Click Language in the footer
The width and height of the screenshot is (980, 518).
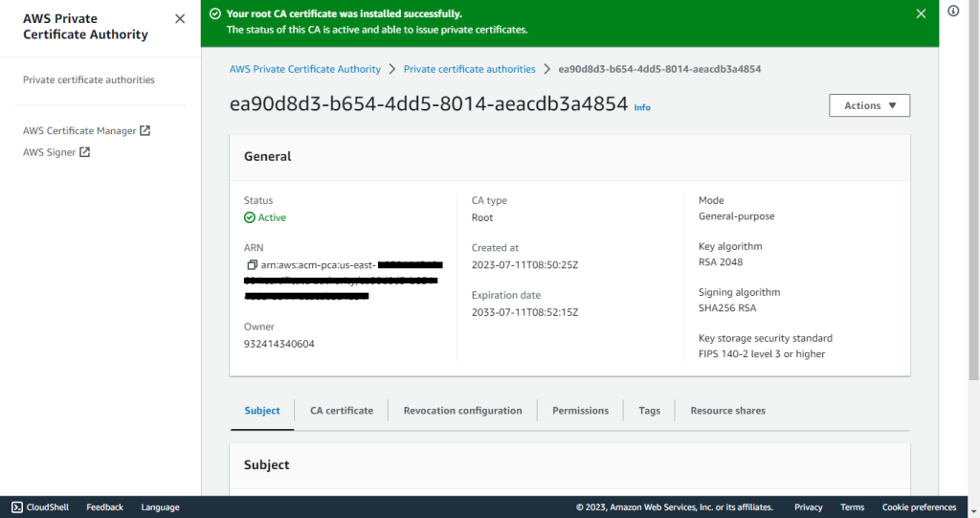tap(160, 507)
